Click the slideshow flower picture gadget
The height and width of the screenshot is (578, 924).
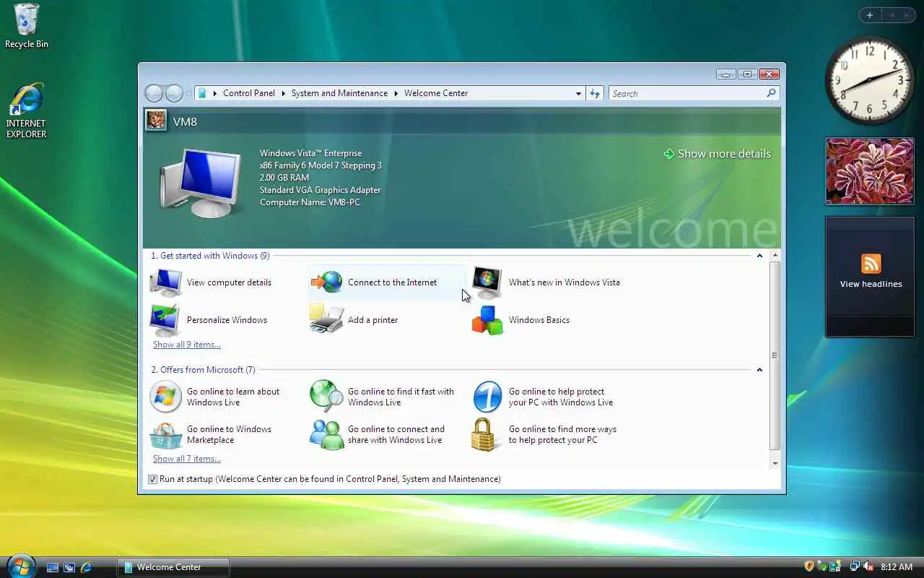(x=870, y=171)
